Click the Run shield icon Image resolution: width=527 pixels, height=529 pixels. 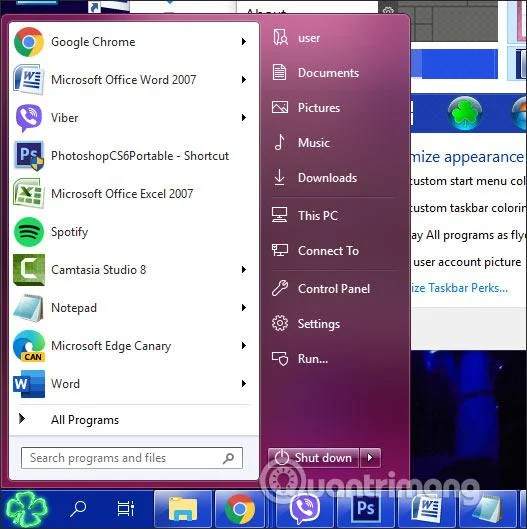(x=280, y=359)
